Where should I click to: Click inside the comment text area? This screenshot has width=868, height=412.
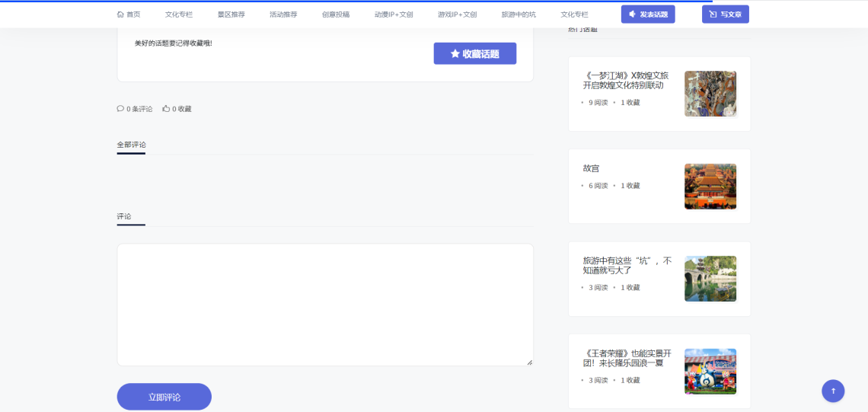tap(325, 305)
